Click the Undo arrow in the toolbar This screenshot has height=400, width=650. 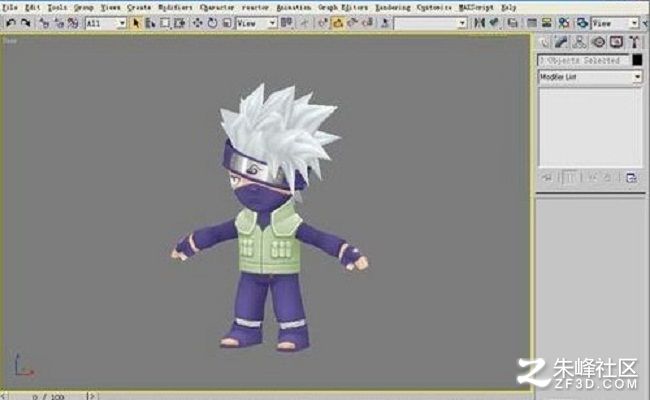10,23
